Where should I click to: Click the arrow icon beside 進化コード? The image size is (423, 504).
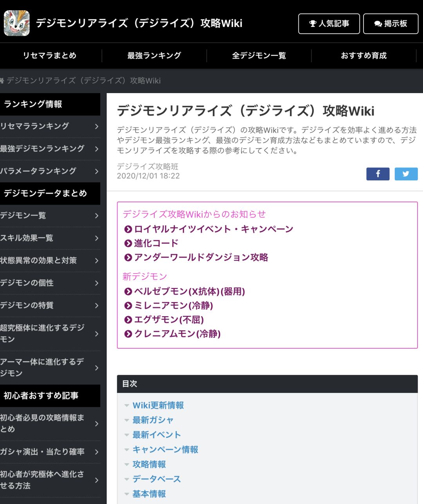[128, 243]
